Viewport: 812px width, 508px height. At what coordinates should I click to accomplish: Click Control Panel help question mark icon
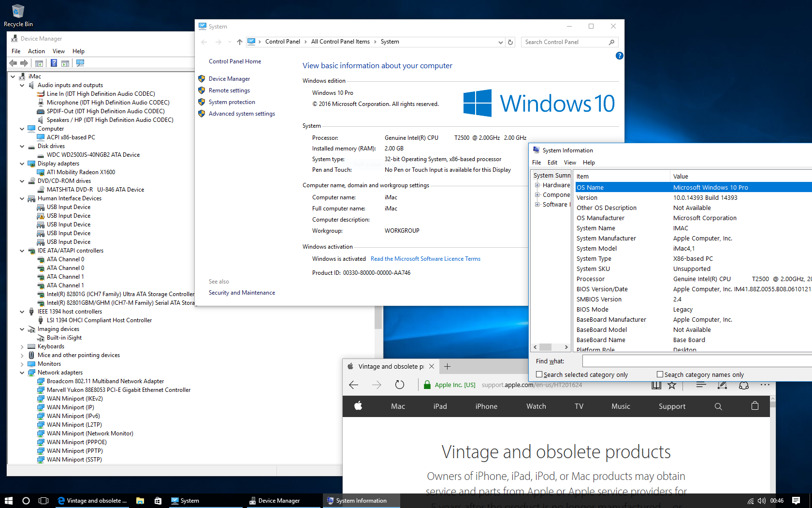(619, 56)
